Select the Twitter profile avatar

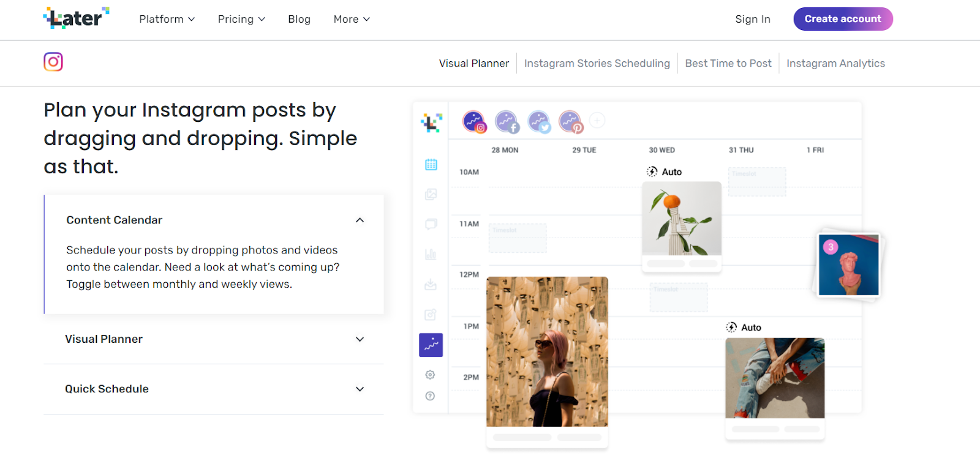click(x=539, y=122)
